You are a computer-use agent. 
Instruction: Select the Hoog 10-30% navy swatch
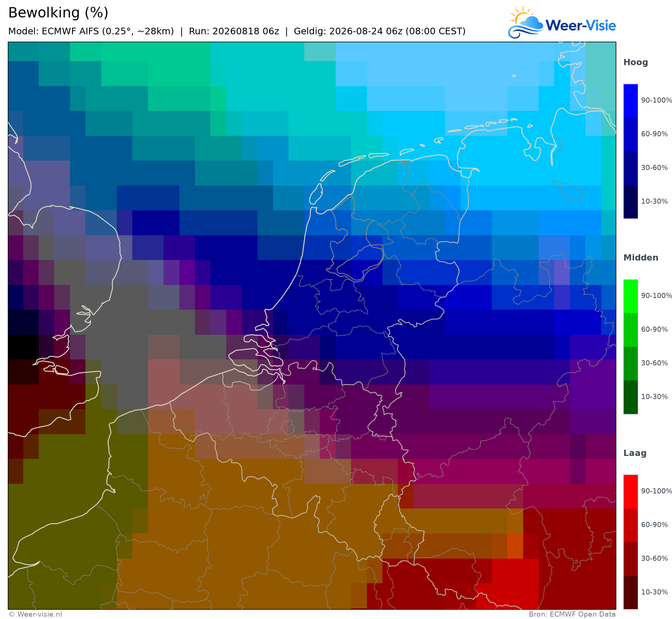click(630, 201)
